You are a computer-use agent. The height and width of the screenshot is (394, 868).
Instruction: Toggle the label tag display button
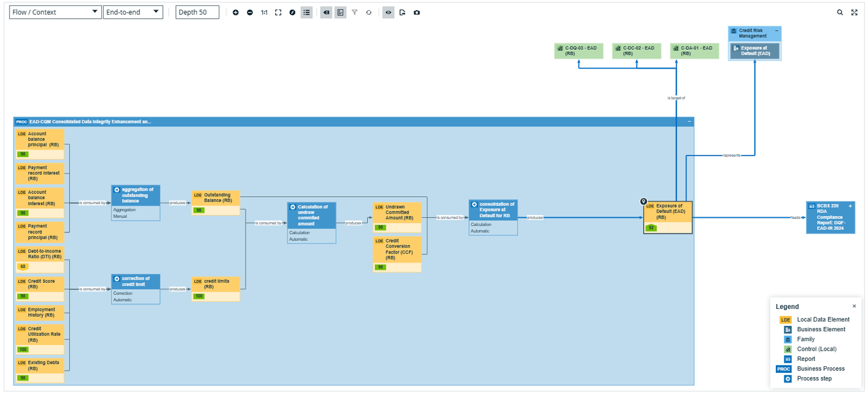coord(326,13)
